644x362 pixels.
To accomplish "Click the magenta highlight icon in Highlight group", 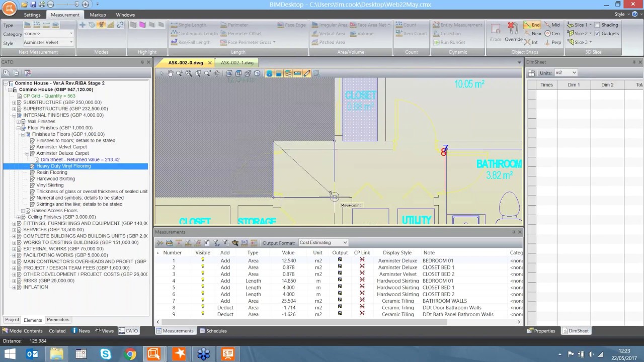I will click(x=142, y=25).
